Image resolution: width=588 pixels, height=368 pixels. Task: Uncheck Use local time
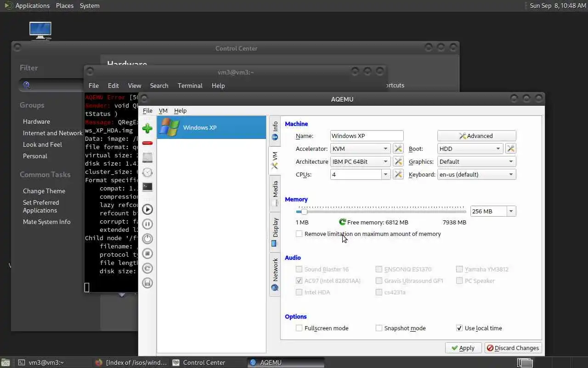coord(459,328)
